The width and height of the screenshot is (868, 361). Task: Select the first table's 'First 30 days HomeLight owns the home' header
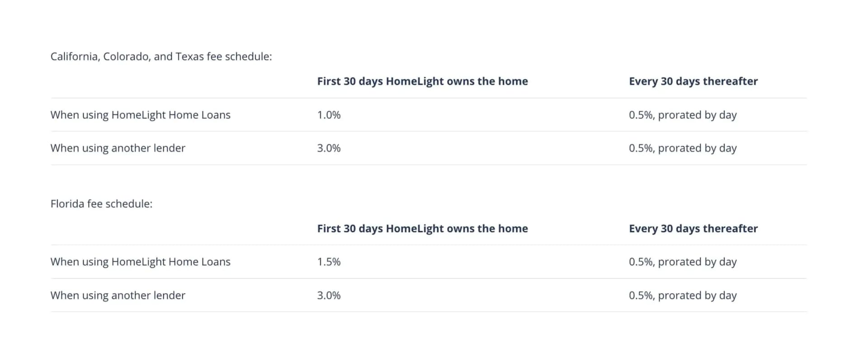(x=422, y=81)
